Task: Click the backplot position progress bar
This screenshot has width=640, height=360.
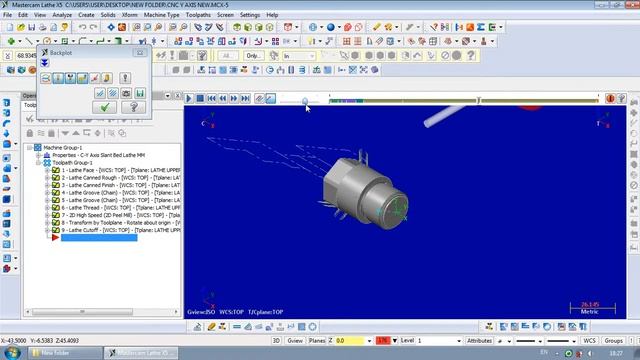Action: click(464, 100)
